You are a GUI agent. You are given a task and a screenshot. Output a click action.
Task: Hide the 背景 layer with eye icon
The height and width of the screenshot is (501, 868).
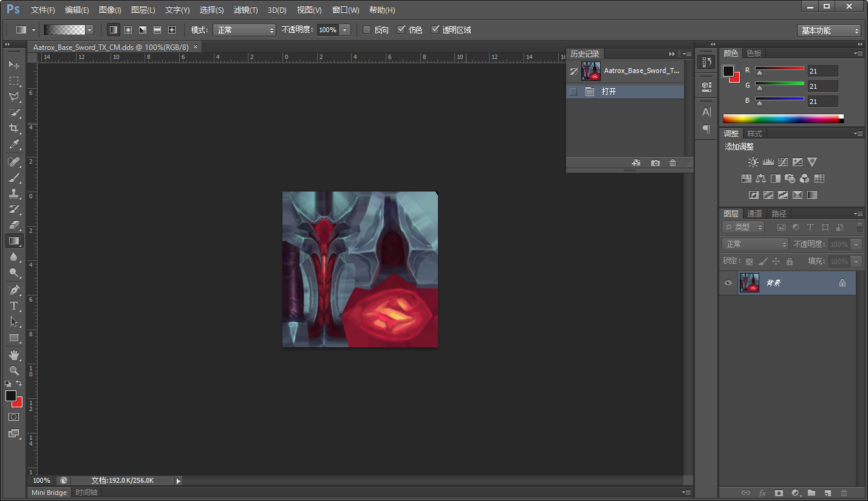[x=728, y=283]
